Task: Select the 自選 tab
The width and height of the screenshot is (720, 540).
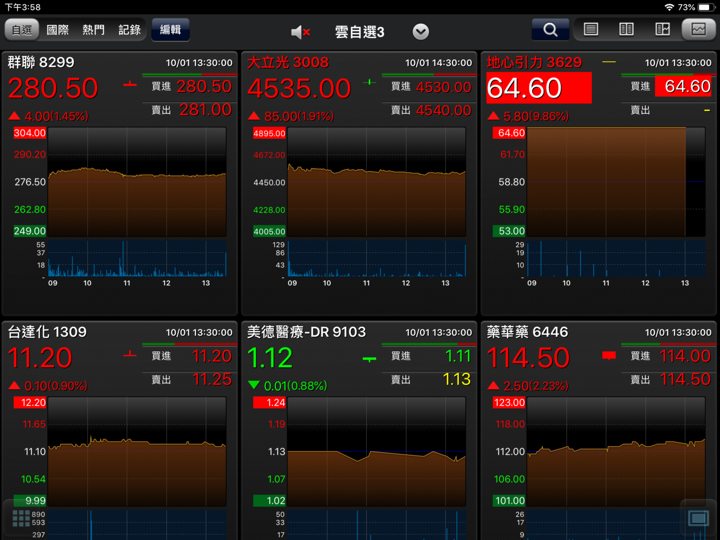Action: 21,30
